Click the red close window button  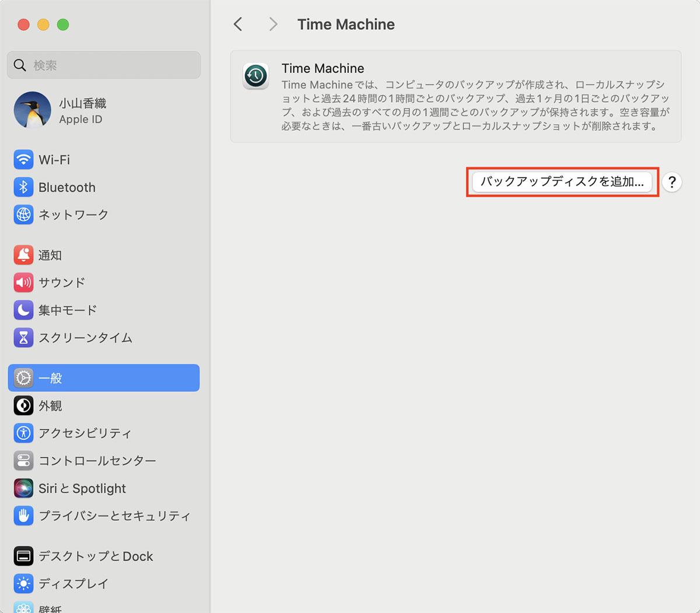click(23, 24)
